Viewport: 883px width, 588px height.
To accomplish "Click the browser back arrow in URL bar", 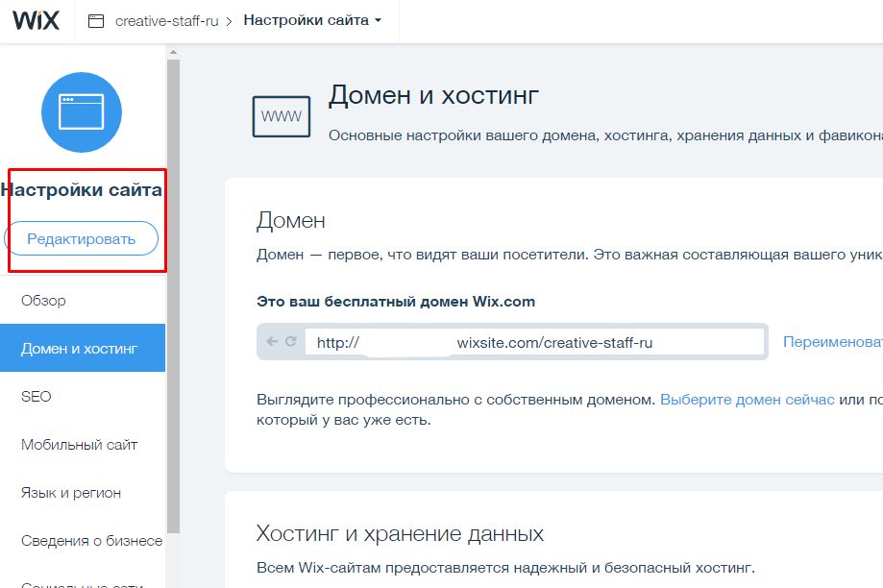I will [x=273, y=341].
